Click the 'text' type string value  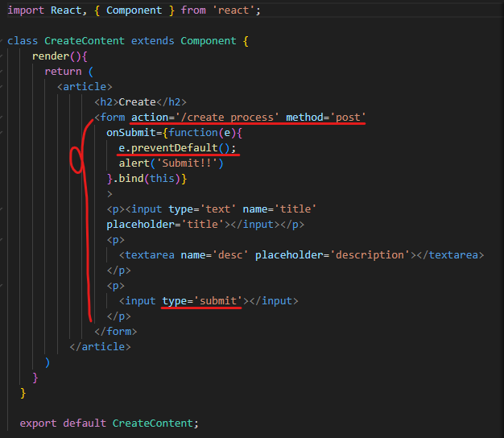(218, 209)
